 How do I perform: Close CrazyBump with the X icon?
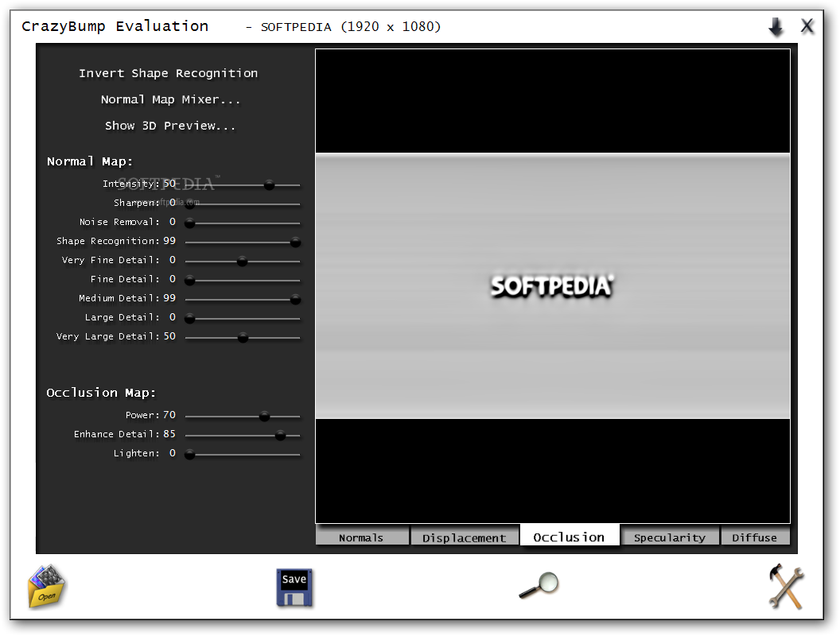[x=807, y=25]
